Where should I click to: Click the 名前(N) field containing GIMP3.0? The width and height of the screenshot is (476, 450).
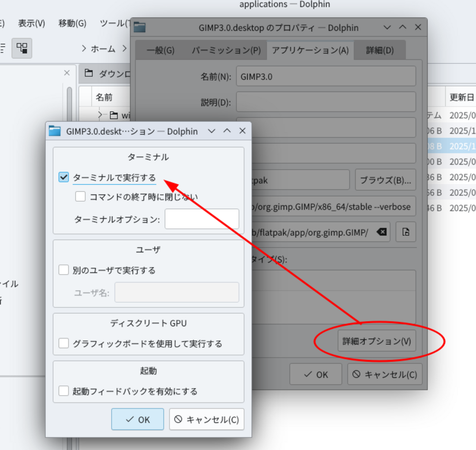click(x=326, y=76)
